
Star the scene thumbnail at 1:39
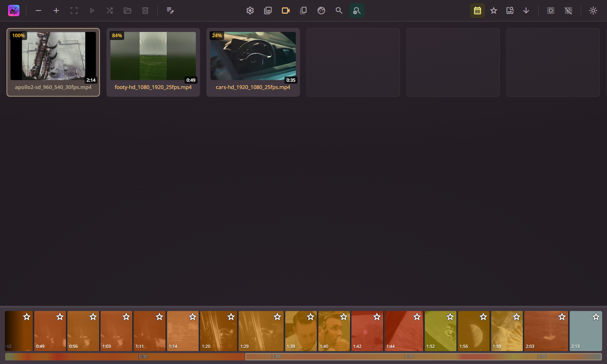(310, 317)
